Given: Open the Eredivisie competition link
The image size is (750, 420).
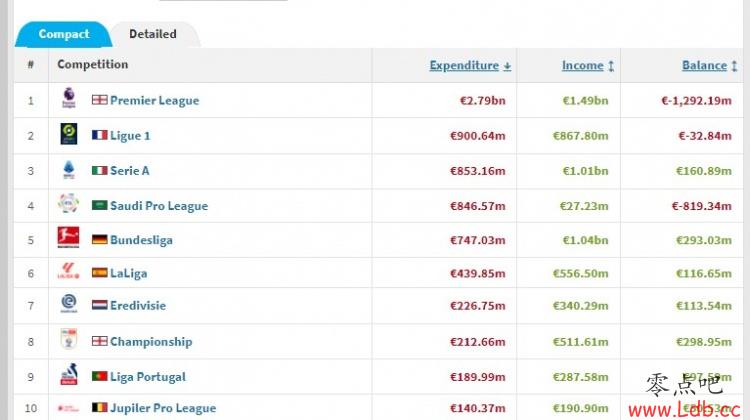Looking at the screenshot, I should coord(138,305).
